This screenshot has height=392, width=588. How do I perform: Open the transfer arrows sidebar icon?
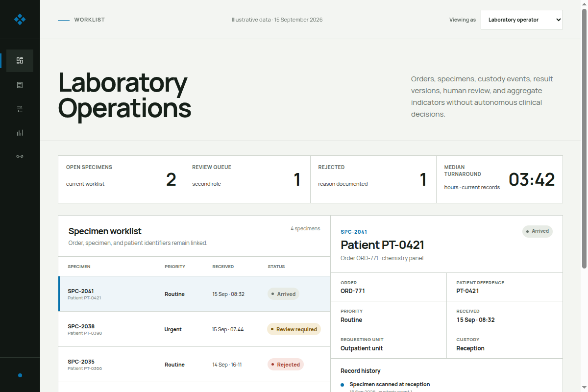tap(20, 109)
